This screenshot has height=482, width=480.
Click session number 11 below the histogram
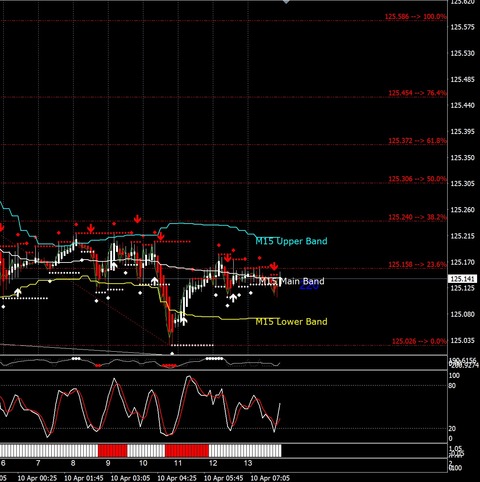point(178,463)
